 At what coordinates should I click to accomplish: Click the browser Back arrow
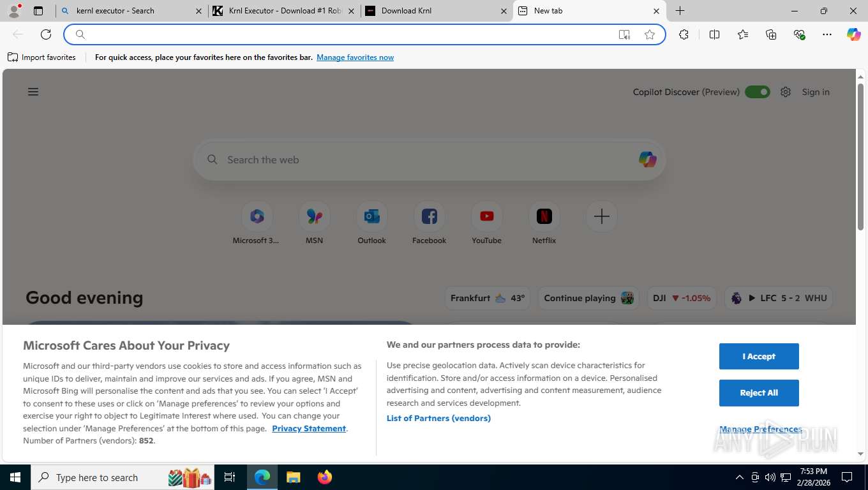[x=18, y=34]
